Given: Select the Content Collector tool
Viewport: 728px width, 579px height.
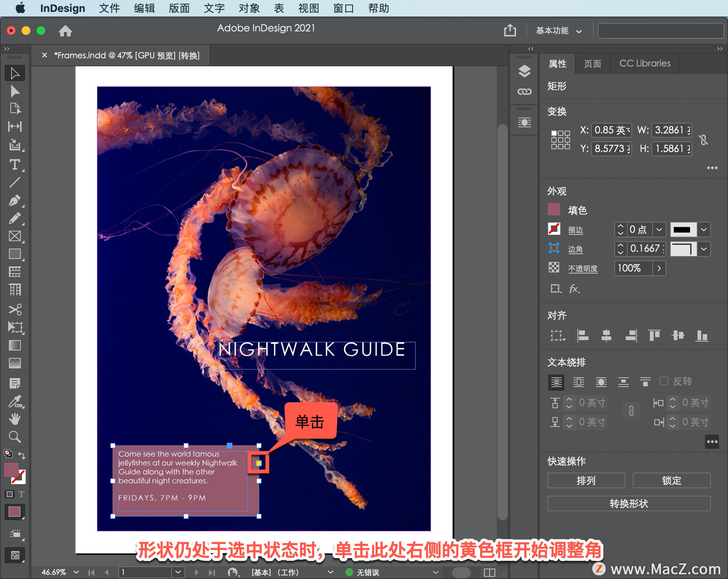Looking at the screenshot, I should pos(15,145).
